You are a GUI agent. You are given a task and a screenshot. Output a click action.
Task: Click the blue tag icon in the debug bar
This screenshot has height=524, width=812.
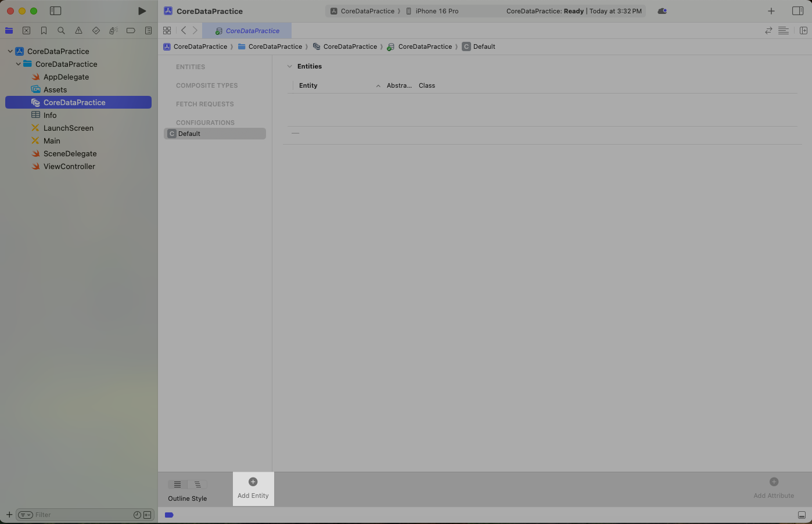point(169,515)
